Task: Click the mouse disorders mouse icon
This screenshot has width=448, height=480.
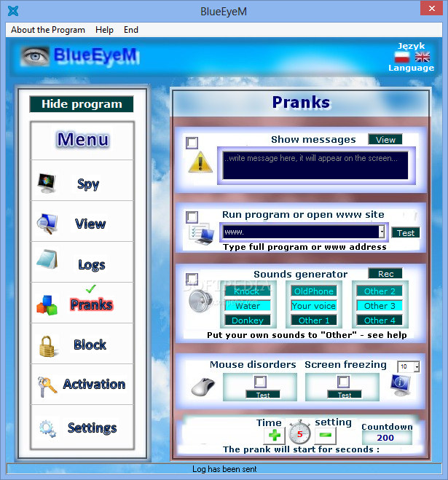Action: point(203,387)
